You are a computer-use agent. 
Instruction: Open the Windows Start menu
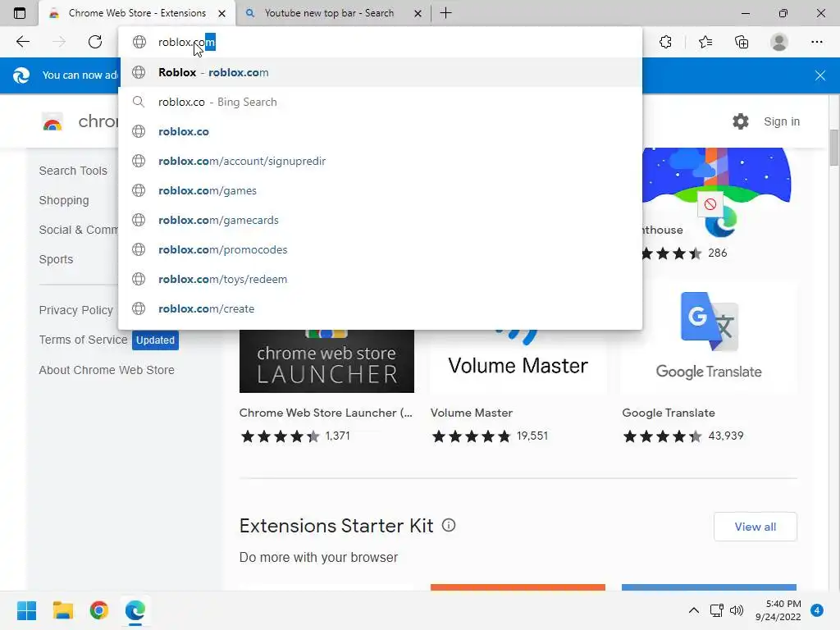[x=26, y=610]
